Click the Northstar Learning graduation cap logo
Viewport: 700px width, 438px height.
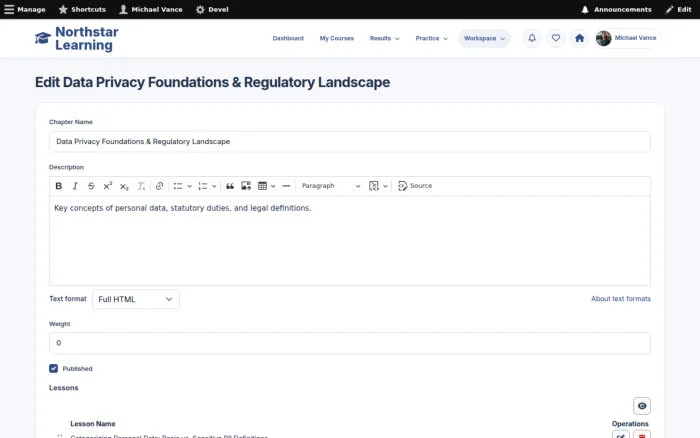43,38
